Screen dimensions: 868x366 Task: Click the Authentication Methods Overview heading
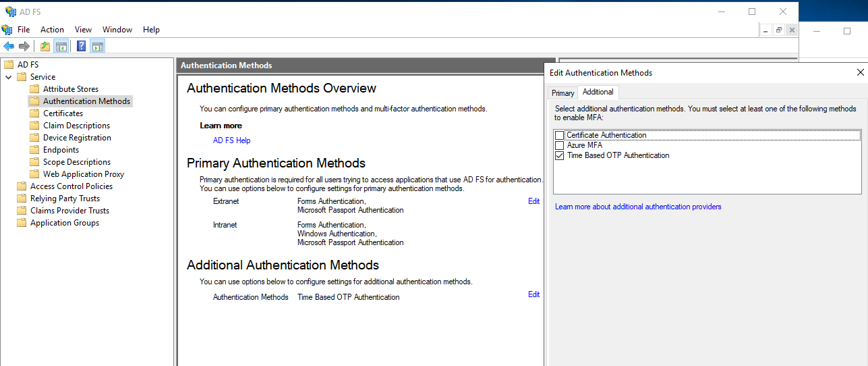281,88
